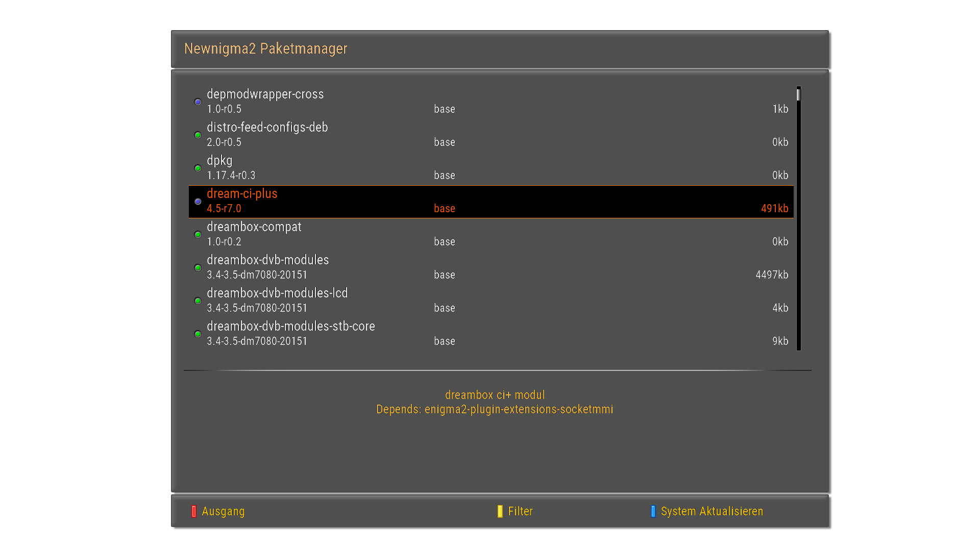Click the green status dot beside dreambox-dvb-modules-lcd
Viewport: 980px width, 551px height.
pyautogui.click(x=198, y=301)
